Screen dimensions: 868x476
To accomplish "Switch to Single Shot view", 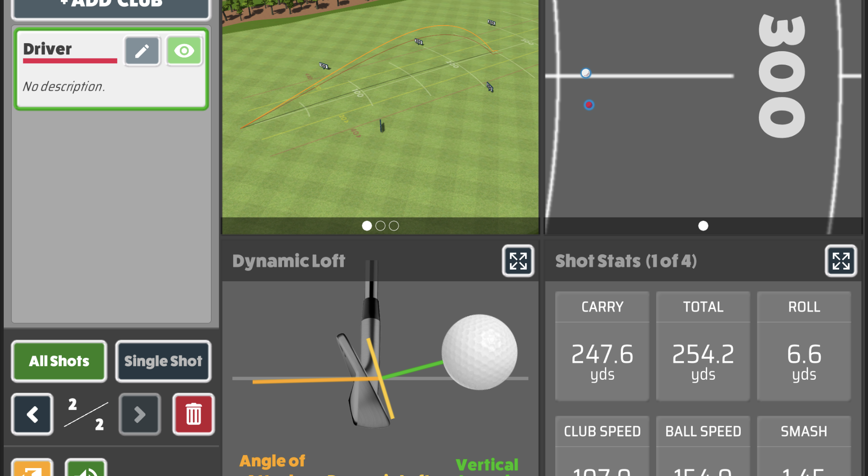I will point(163,361).
